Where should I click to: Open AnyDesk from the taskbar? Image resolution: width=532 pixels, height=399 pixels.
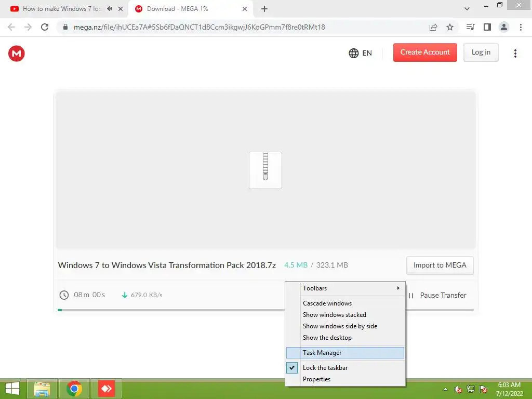(106, 389)
